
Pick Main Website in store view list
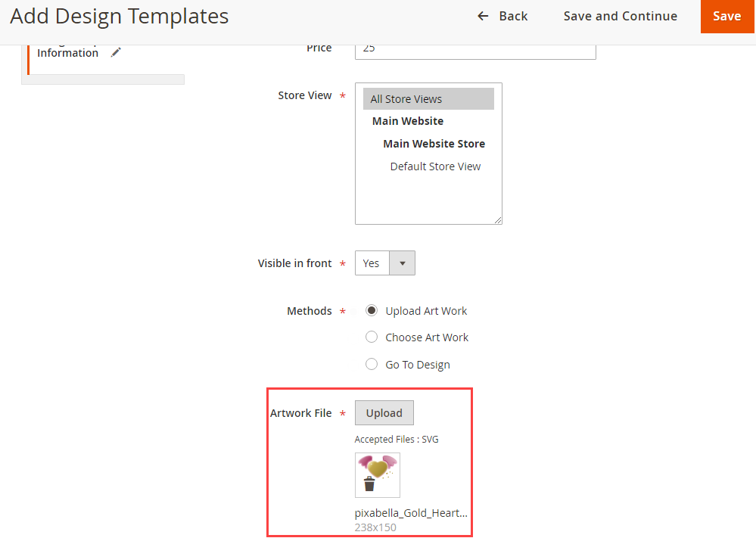408,121
